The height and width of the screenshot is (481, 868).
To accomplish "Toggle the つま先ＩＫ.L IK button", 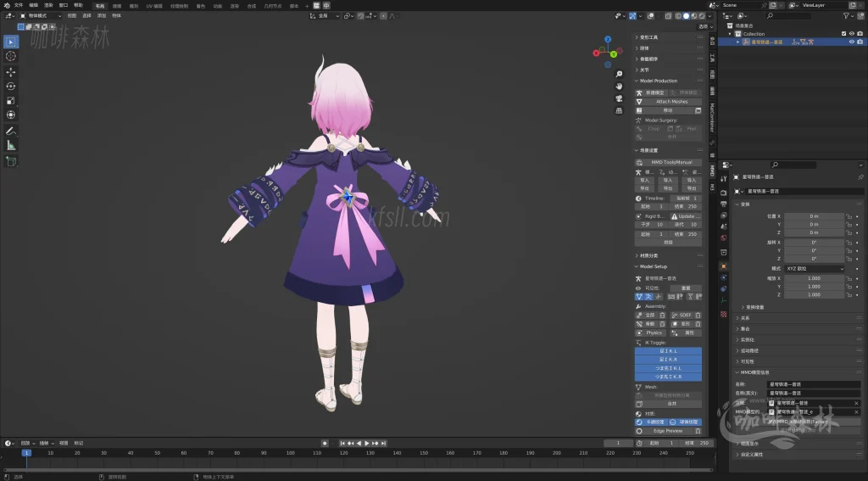I will 668,368.
